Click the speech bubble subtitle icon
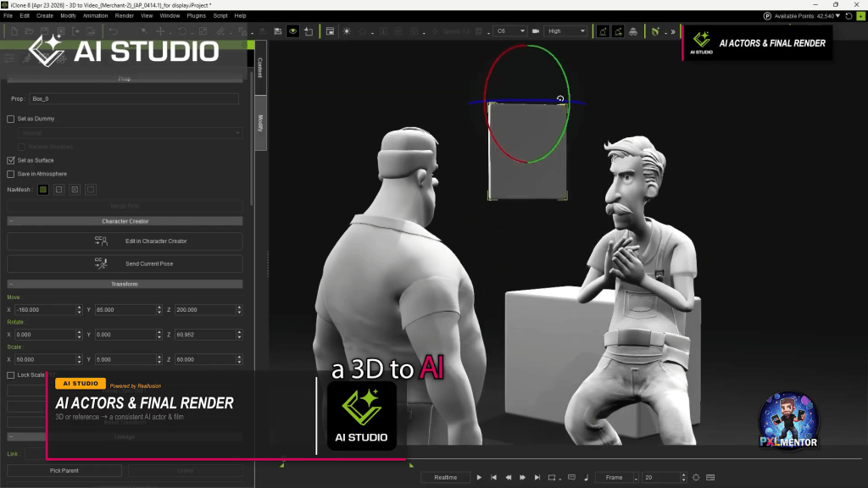868x488 pixels. [x=572, y=478]
